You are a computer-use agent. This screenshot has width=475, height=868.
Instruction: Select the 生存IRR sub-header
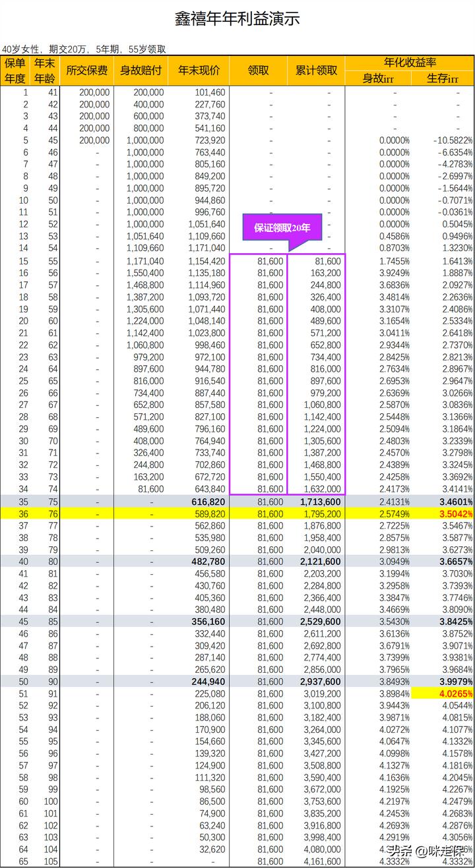[x=443, y=78]
